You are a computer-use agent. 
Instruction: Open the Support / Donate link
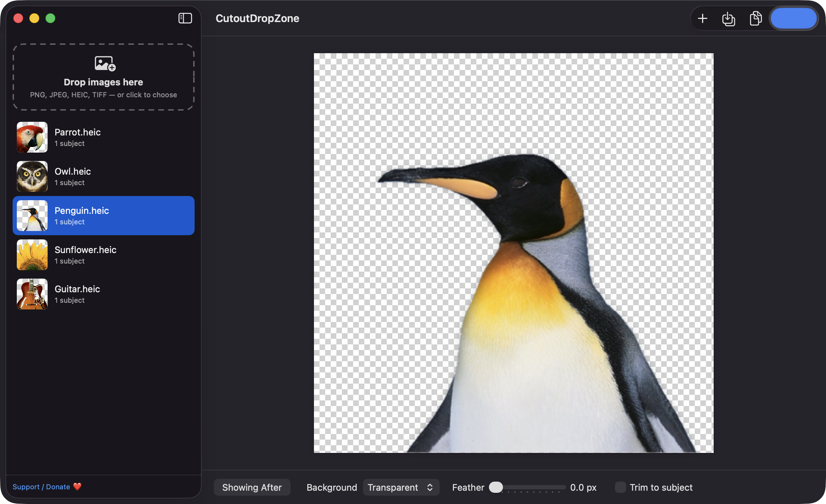click(x=41, y=487)
